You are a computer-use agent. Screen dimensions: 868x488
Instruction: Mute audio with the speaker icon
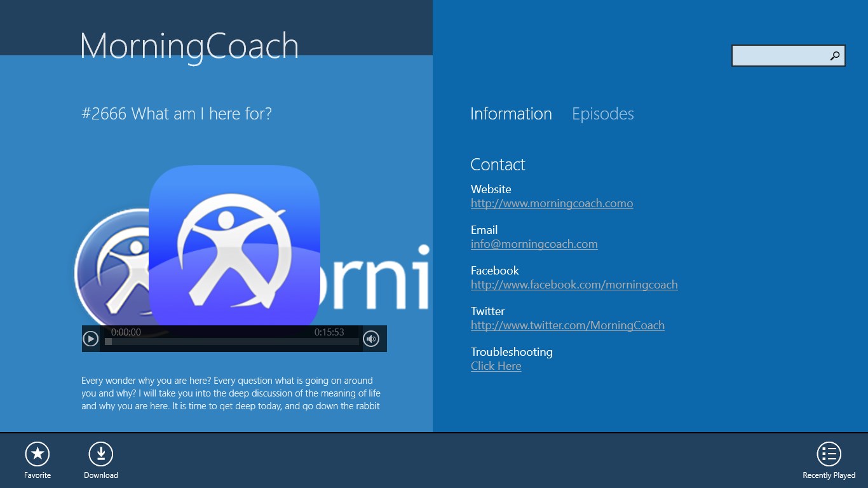click(x=372, y=339)
